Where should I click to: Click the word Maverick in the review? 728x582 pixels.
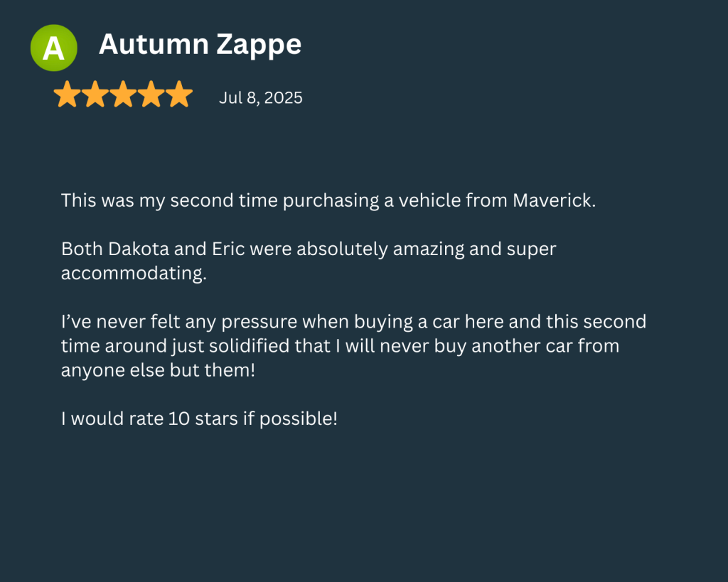(553, 200)
